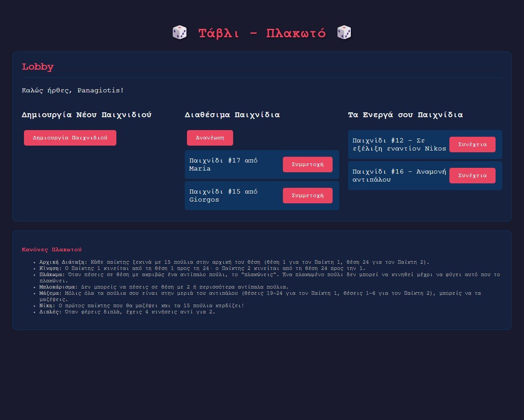Click the Δημιουργία Νέου Παιχνιδιού heading
Image resolution: width=524 pixels, height=420 pixels.
tap(87, 115)
